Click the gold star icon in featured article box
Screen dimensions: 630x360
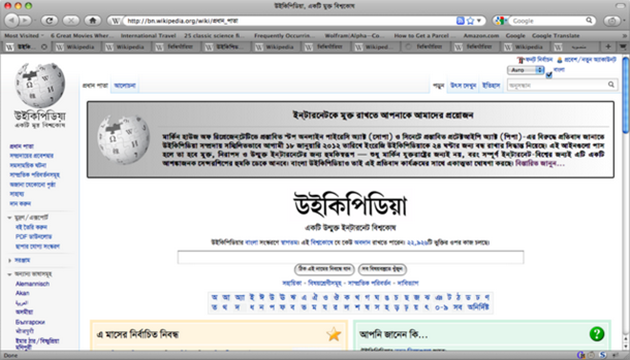pos(333,334)
